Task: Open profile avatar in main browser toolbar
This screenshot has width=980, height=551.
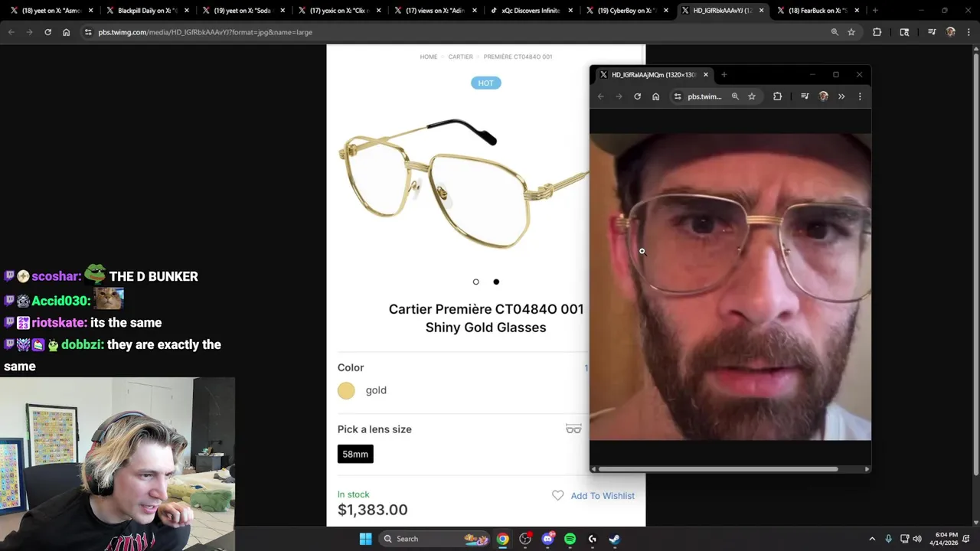Action: click(950, 32)
